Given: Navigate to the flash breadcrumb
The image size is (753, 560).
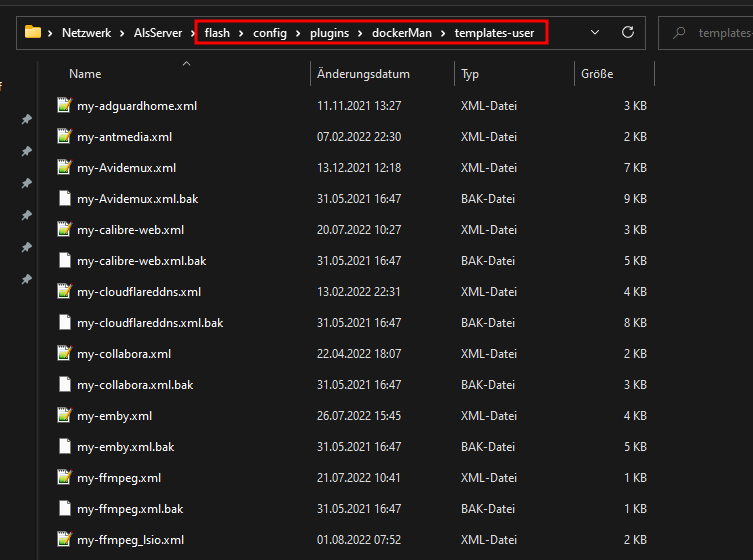Looking at the screenshot, I should tap(217, 33).
